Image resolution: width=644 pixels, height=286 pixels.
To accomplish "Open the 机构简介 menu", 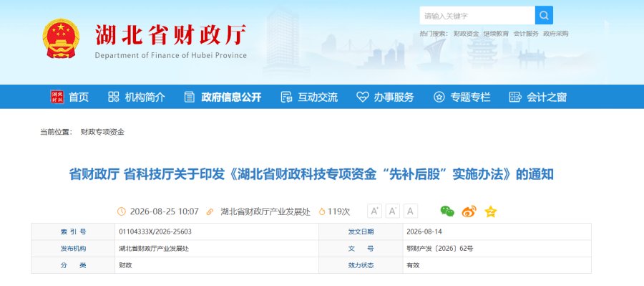I will click(137, 97).
